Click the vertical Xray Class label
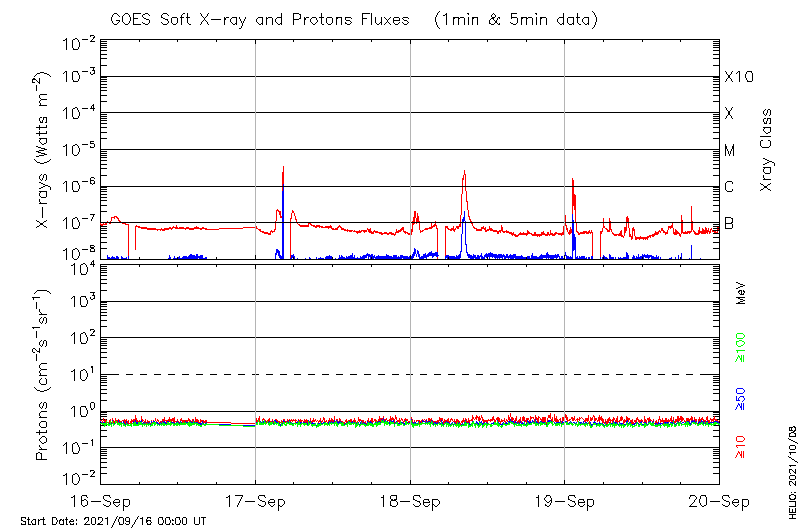 [x=767, y=150]
